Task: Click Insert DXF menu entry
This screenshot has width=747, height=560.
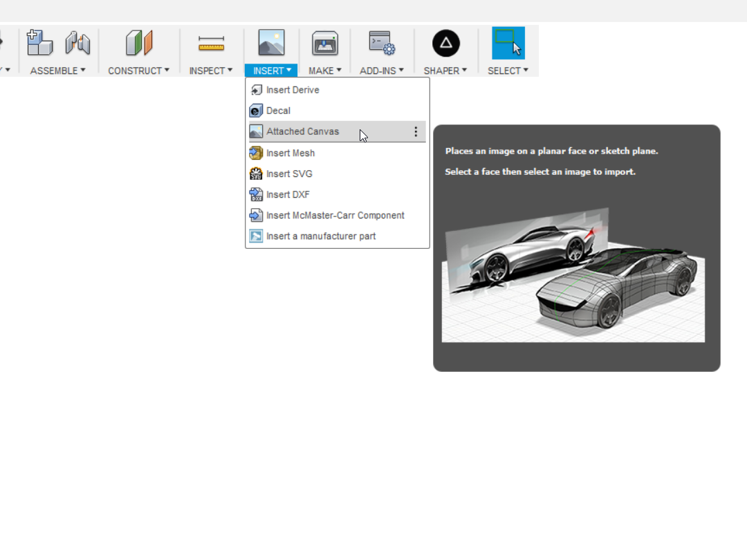Action: 285,194
